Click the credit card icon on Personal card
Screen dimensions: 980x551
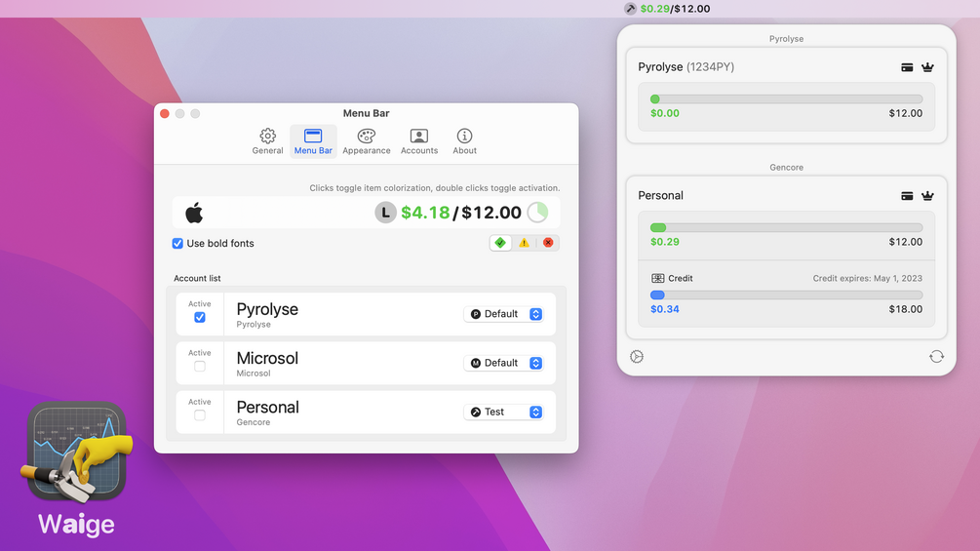tap(907, 196)
